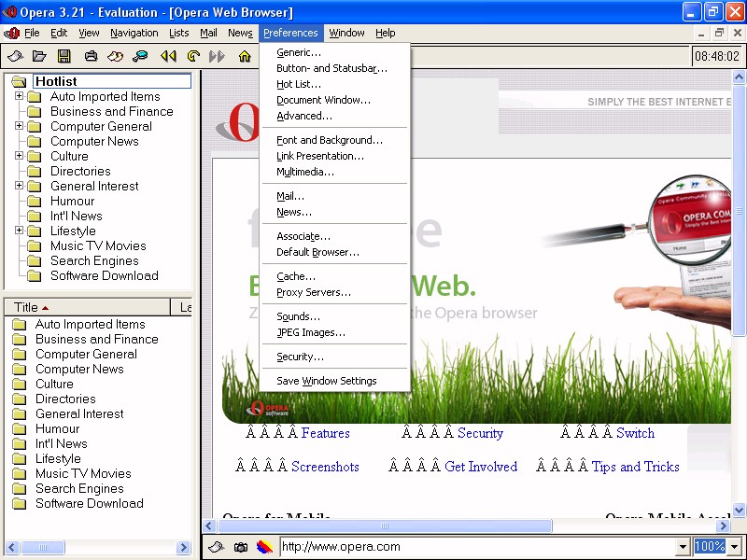Click the Copy documents toolbar icon
Image resolution: width=747 pixels, height=560 pixels.
(115, 56)
